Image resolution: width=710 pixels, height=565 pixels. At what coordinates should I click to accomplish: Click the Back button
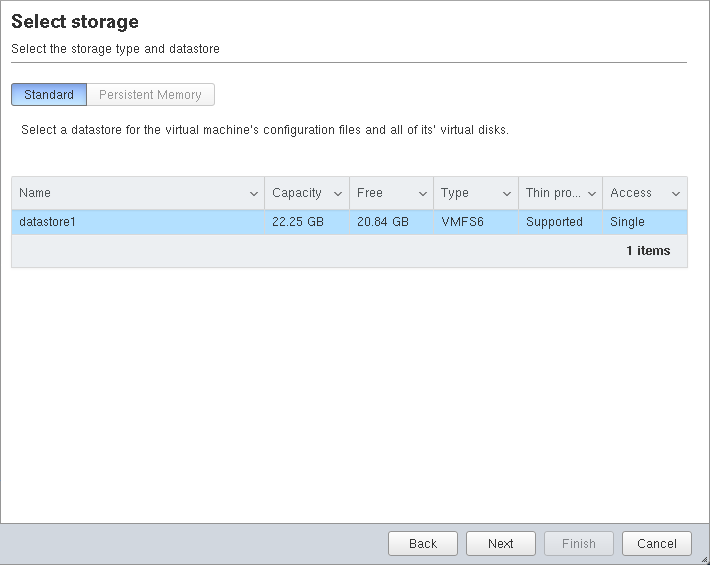(423, 543)
